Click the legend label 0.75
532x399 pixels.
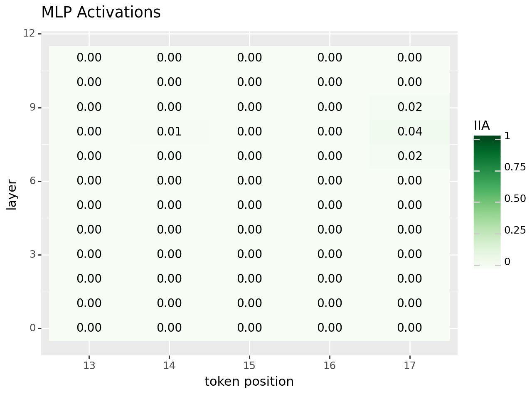point(515,167)
